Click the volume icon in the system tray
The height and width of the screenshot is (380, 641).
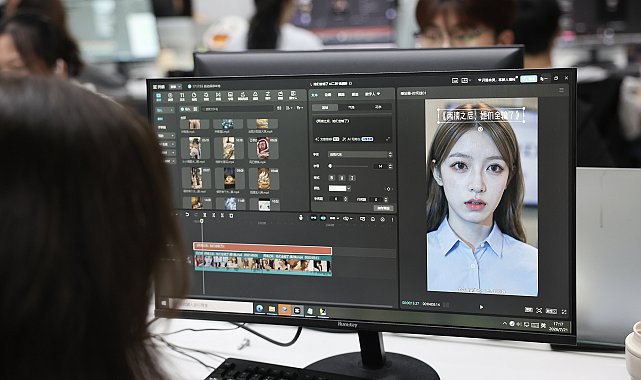point(519,324)
